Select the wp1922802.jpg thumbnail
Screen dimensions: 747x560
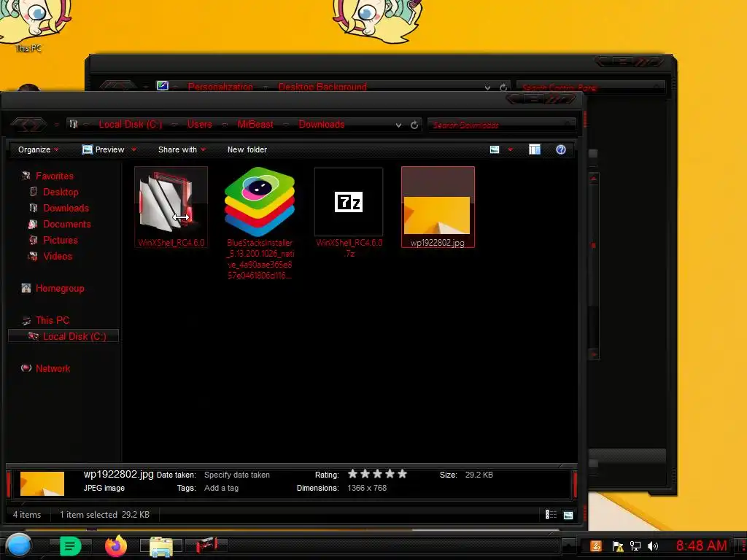pos(438,206)
